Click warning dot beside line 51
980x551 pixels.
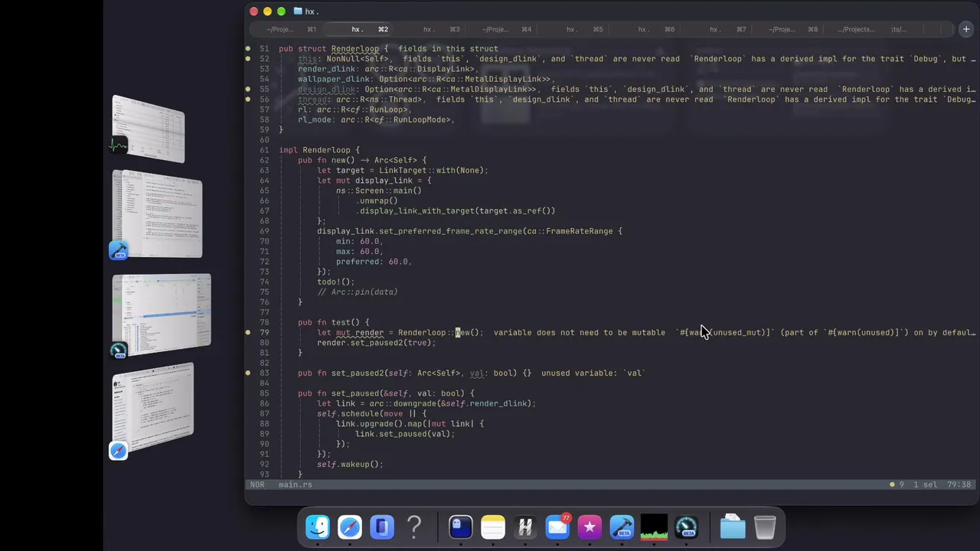click(x=247, y=48)
